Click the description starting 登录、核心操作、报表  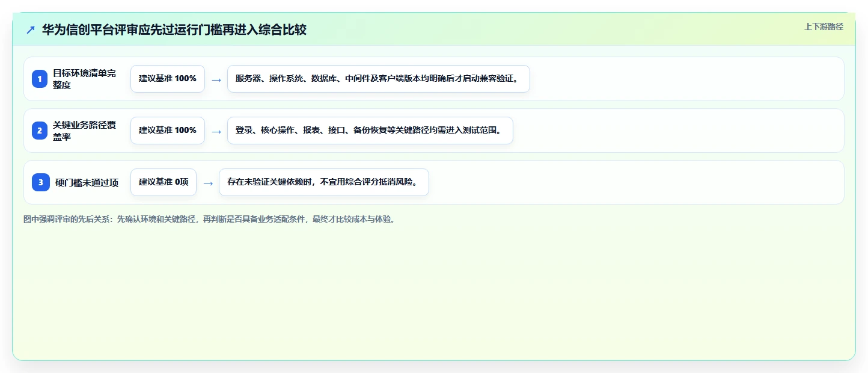pos(370,131)
